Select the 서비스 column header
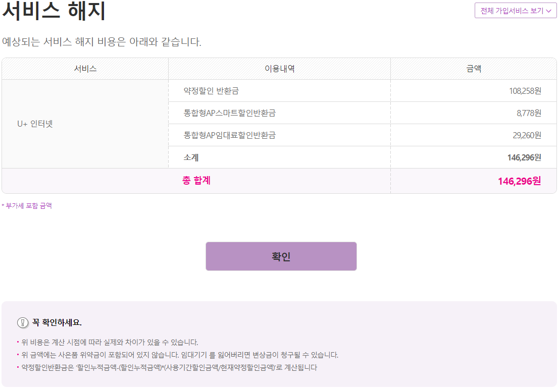 85,69
